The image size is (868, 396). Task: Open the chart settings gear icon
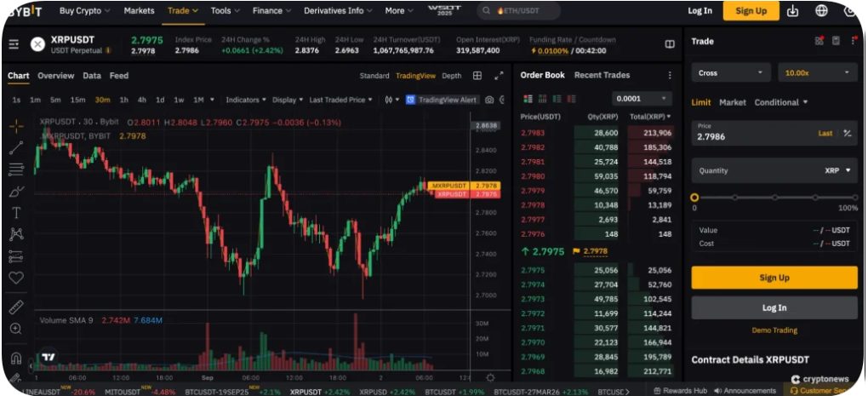pyautogui.click(x=490, y=378)
